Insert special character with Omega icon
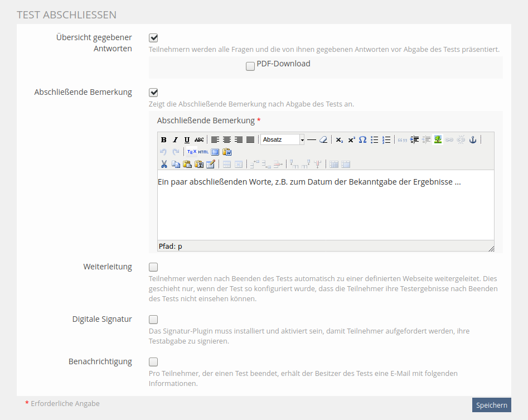The image size is (528, 420). coord(362,140)
